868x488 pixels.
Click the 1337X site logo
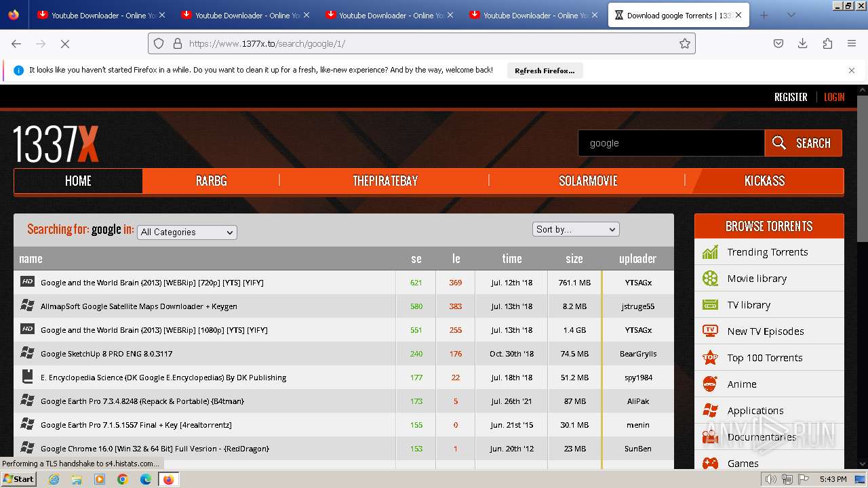pos(56,144)
